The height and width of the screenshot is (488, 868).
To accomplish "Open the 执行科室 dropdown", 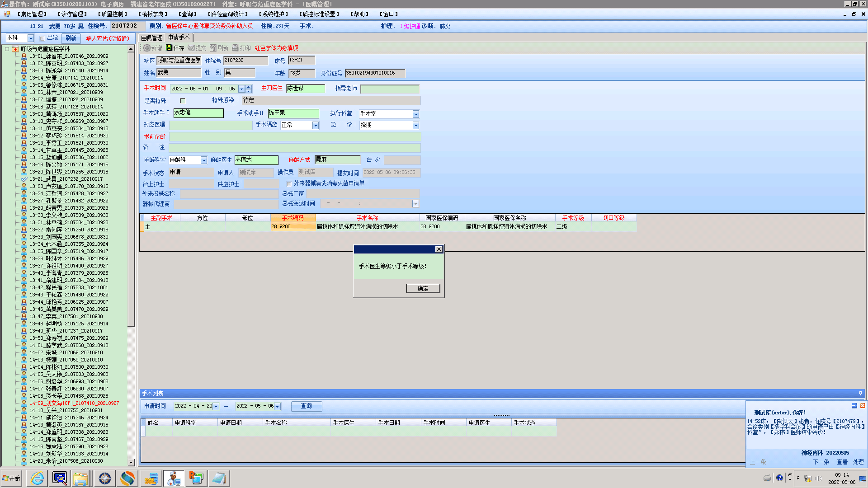I will tap(416, 114).
